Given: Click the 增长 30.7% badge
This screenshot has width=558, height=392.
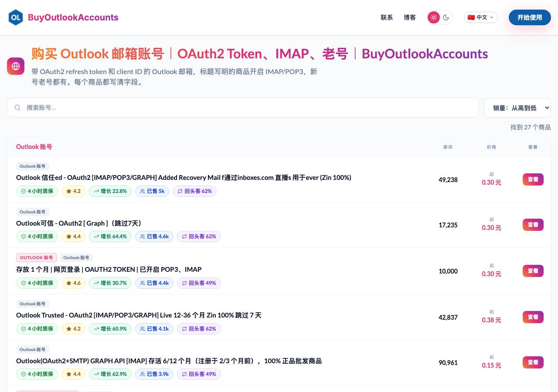Looking at the screenshot, I should click(x=110, y=283).
